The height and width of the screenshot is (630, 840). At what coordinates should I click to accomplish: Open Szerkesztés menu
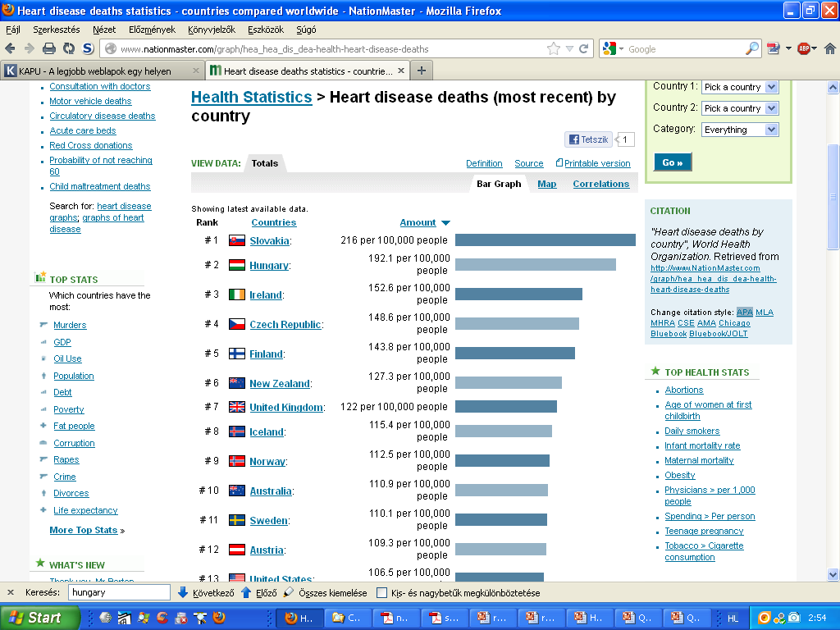coord(57,30)
